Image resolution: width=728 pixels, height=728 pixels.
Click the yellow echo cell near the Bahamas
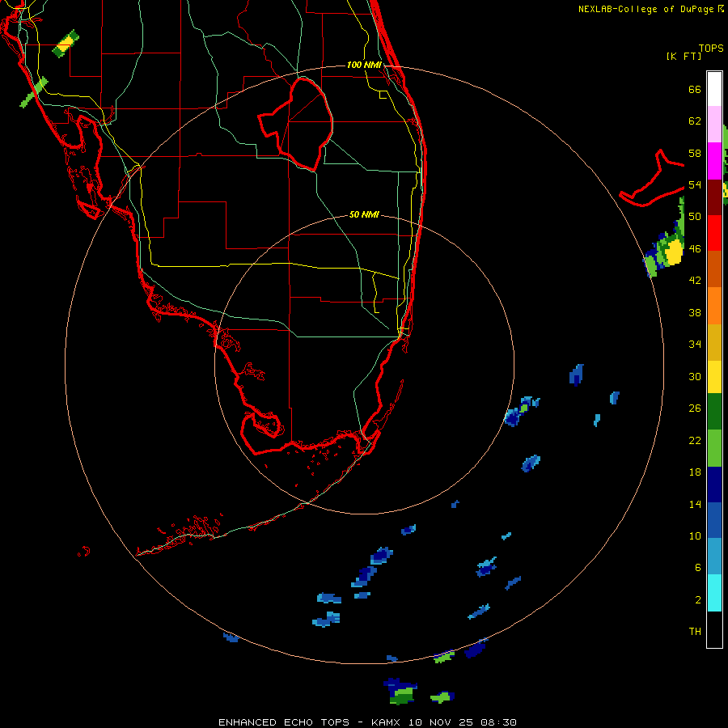coord(674,252)
